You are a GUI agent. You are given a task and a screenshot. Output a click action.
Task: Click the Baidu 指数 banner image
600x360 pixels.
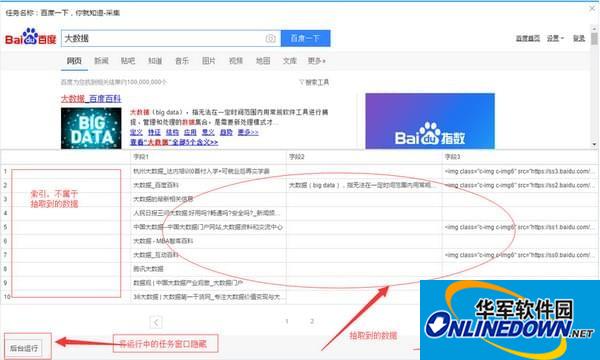coord(430,121)
